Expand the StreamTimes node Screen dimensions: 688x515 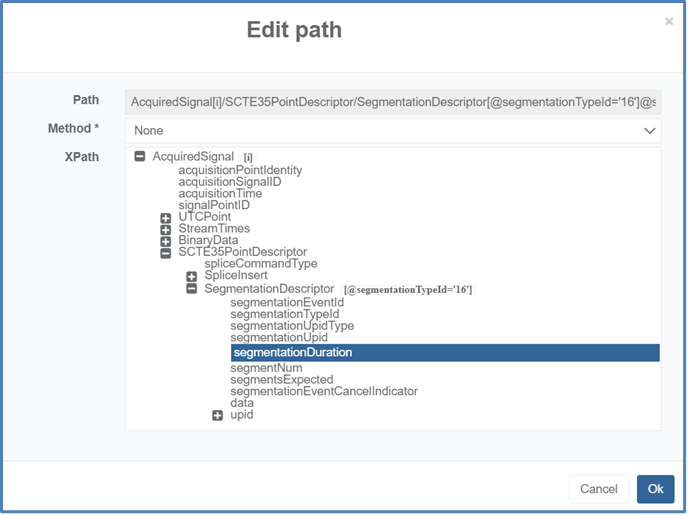[166, 230]
